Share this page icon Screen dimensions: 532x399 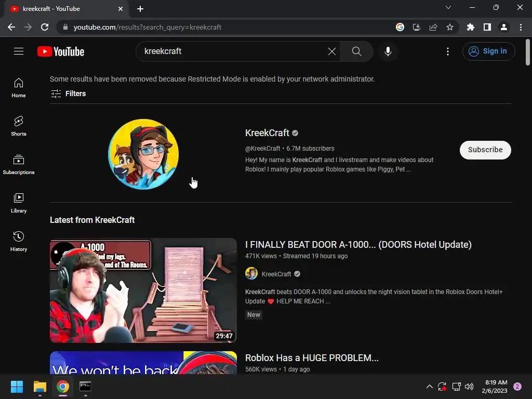coord(433,27)
